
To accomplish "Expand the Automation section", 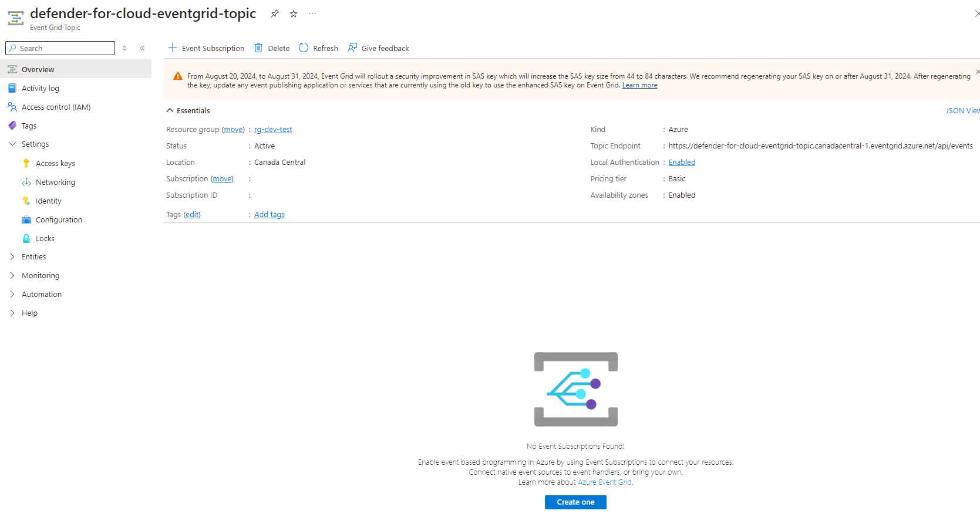I will [12, 294].
